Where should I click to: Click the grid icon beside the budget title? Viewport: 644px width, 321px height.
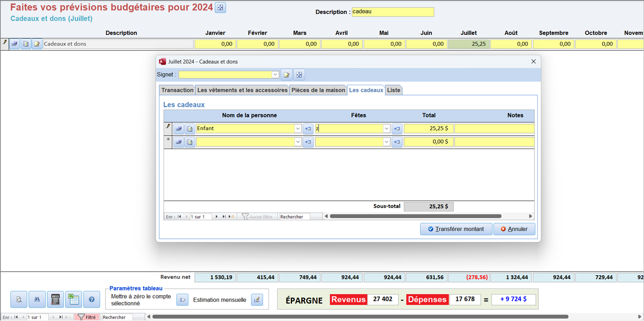pyautogui.click(x=221, y=7)
